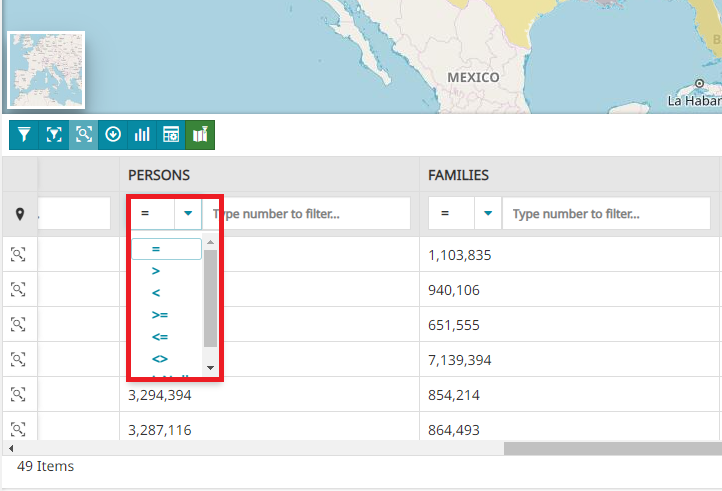The image size is (722, 491).
Task: Click the filter-by-map-extent toolbar icon
Action: pos(54,134)
